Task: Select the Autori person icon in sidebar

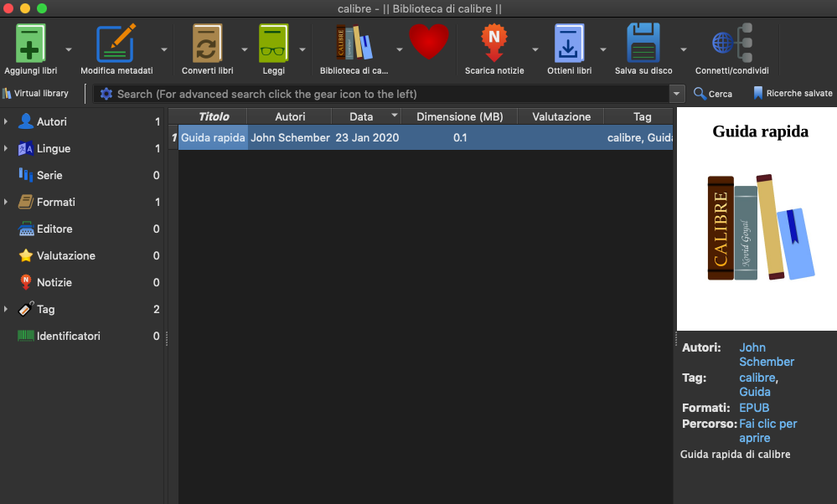Action: (26, 121)
